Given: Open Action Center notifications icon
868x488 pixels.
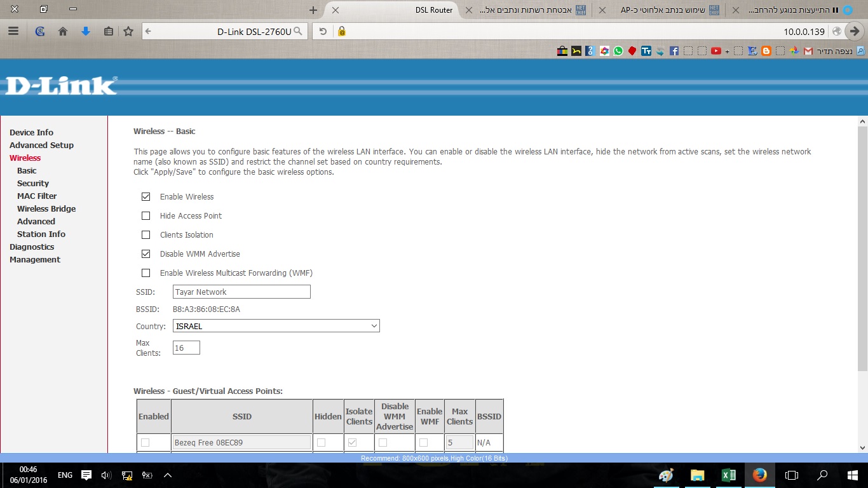Looking at the screenshot, I should pyautogui.click(x=86, y=475).
